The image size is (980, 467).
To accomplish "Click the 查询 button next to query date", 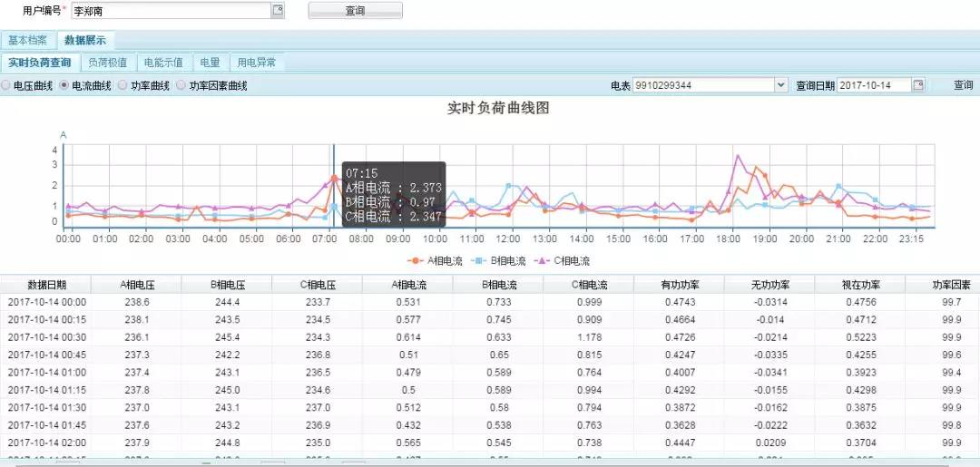I will (x=963, y=85).
